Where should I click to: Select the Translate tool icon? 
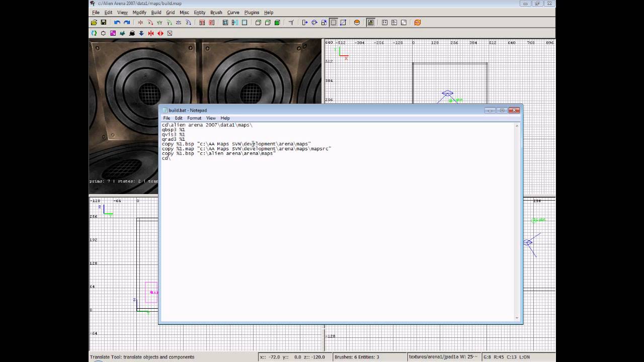coord(304,22)
